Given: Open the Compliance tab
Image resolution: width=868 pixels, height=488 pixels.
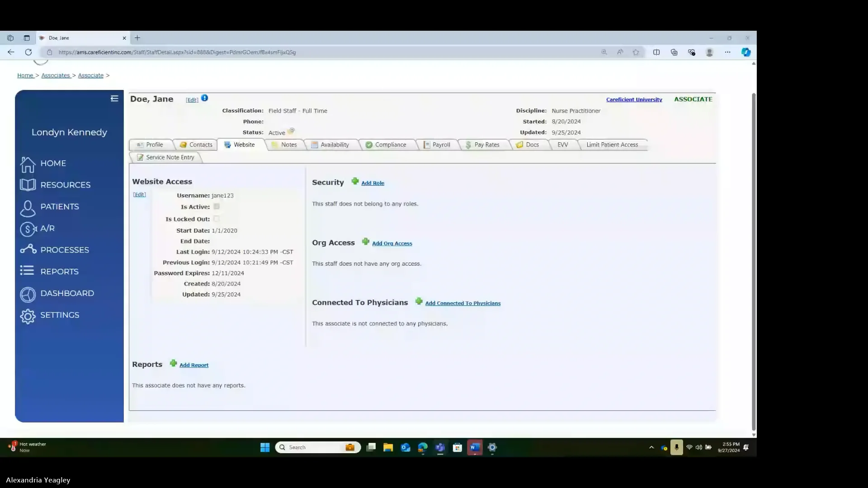Looking at the screenshot, I should pyautogui.click(x=390, y=145).
